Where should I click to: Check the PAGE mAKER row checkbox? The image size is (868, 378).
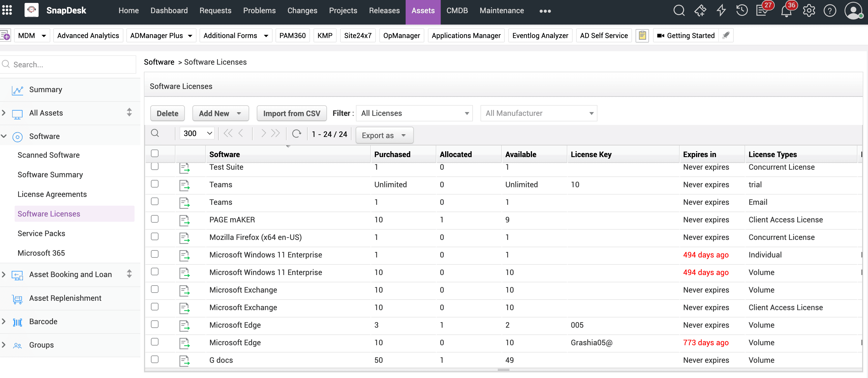pyautogui.click(x=155, y=219)
